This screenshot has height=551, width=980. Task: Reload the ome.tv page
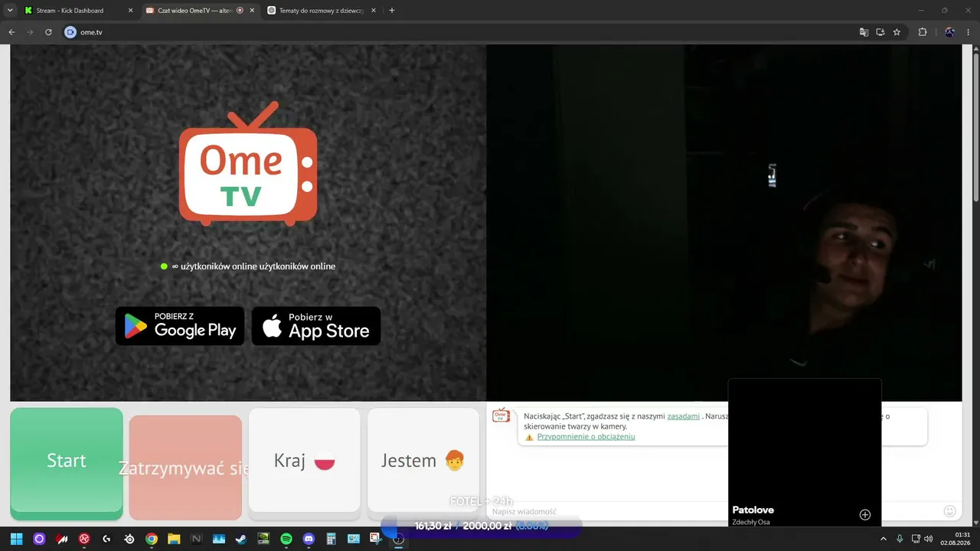(48, 32)
